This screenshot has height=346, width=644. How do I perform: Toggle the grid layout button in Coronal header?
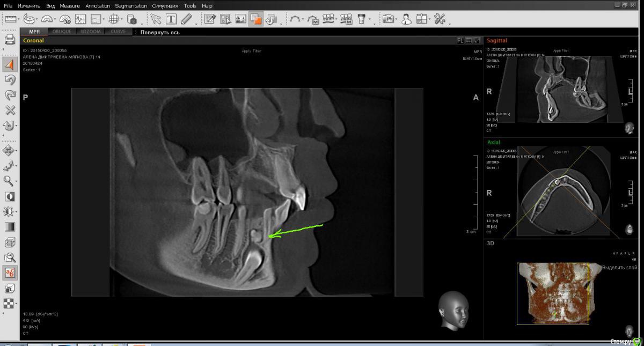point(469,40)
